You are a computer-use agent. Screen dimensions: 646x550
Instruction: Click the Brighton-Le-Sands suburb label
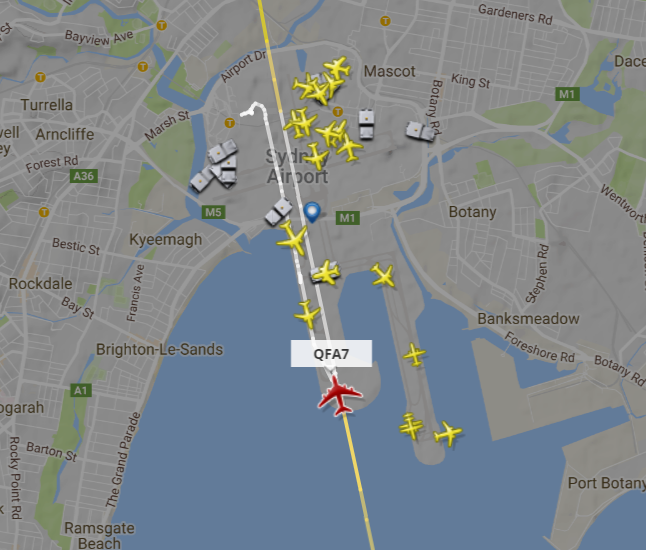pos(159,349)
